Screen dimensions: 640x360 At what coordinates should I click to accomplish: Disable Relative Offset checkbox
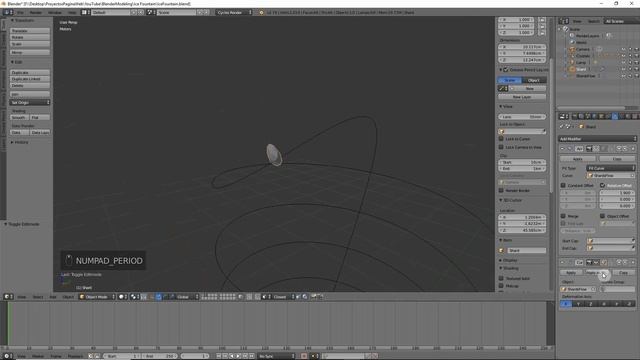pyautogui.click(x=602, y=185)
